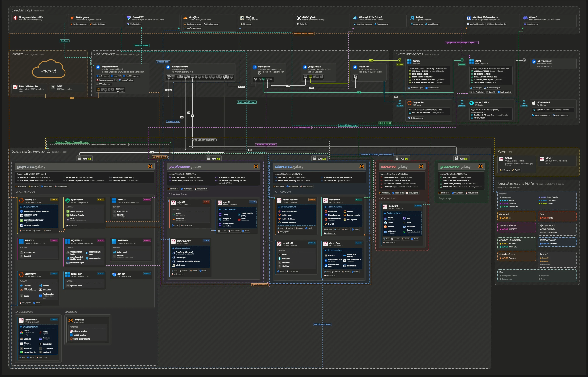The image size is (588, 377).
Task: Click the ObiPC Windows logo
Action: pos(471,62)
